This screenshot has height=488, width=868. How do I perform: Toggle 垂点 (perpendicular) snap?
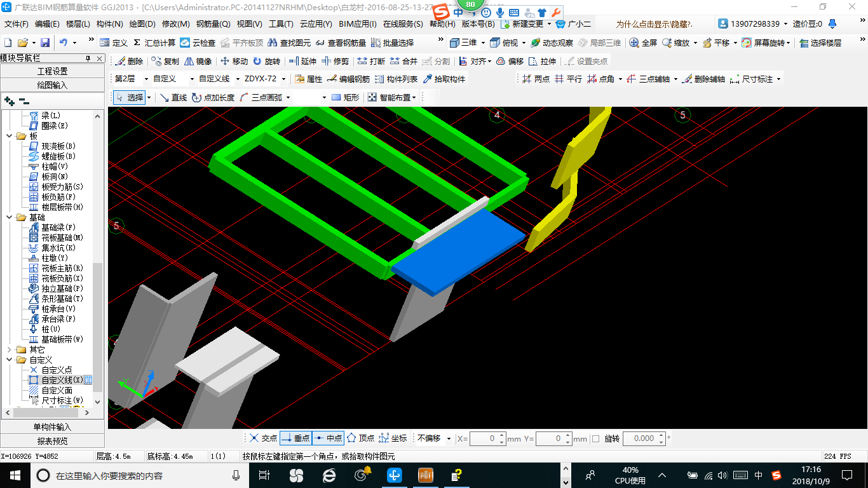point(295,438)
